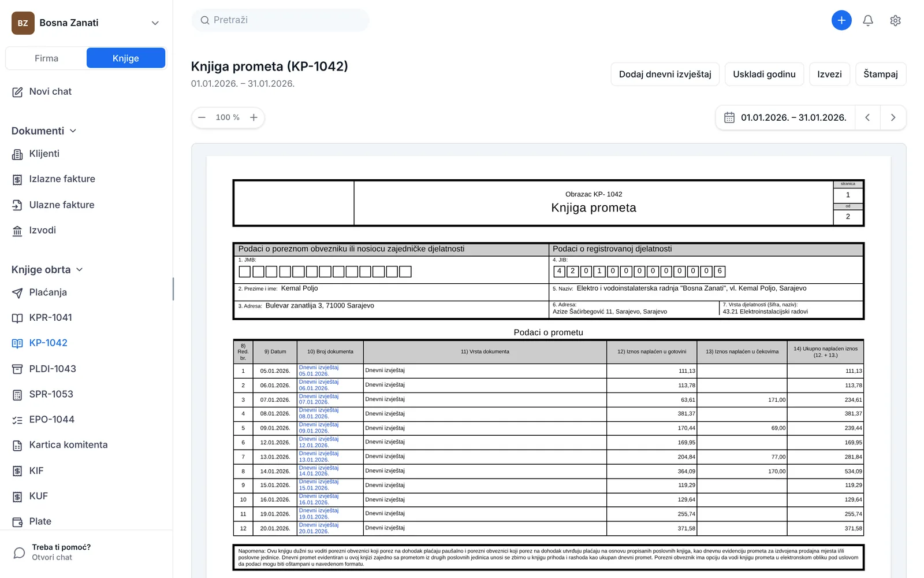Collapse the Knjige obrta section
Screen dimensions: 924x578
coord(47,269)
